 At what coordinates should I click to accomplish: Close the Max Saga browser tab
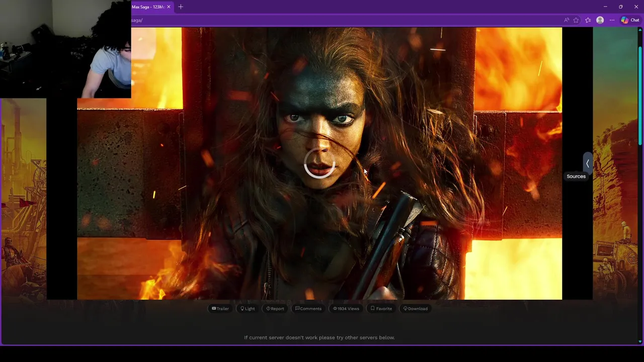[x=169, y=7]
